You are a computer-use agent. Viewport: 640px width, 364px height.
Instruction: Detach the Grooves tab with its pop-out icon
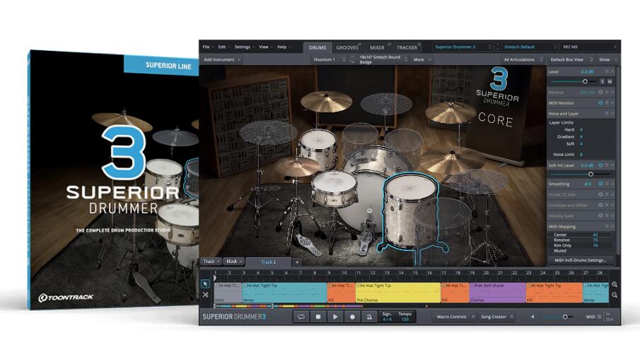(x=359, y=44)
